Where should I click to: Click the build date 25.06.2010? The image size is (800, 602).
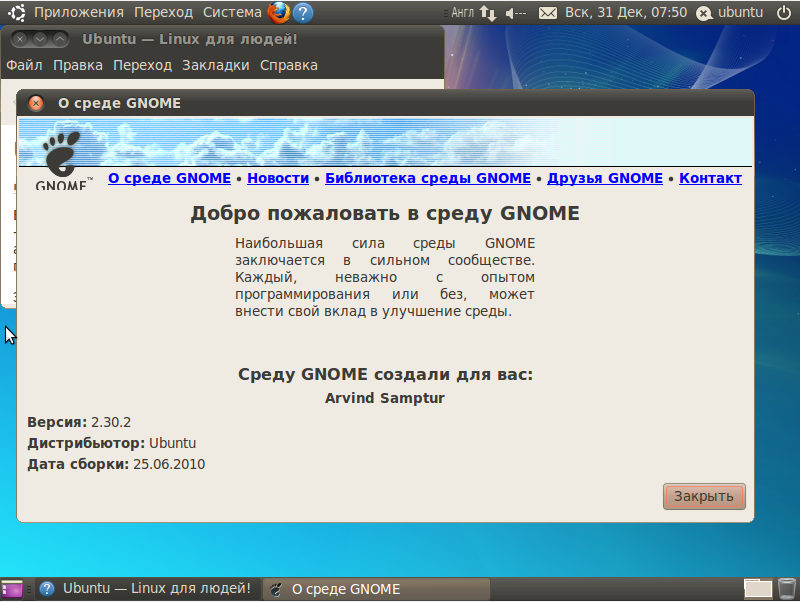169,464
